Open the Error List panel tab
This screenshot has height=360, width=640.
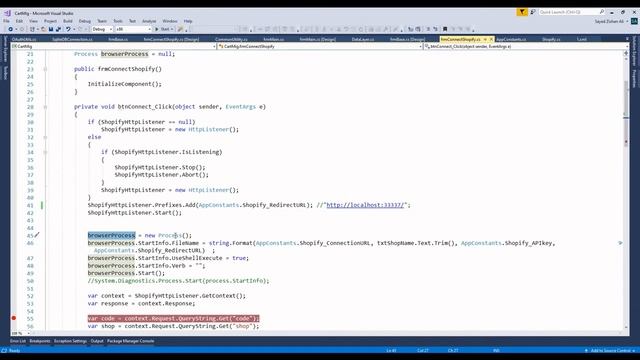click(18, 341)
